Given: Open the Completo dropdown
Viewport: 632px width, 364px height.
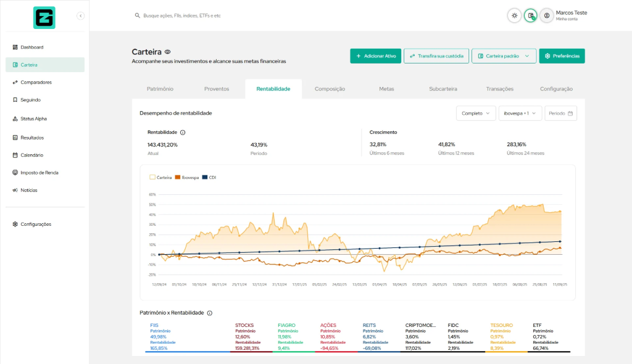Looking at the screenshot, I should (x=476, y=114).
